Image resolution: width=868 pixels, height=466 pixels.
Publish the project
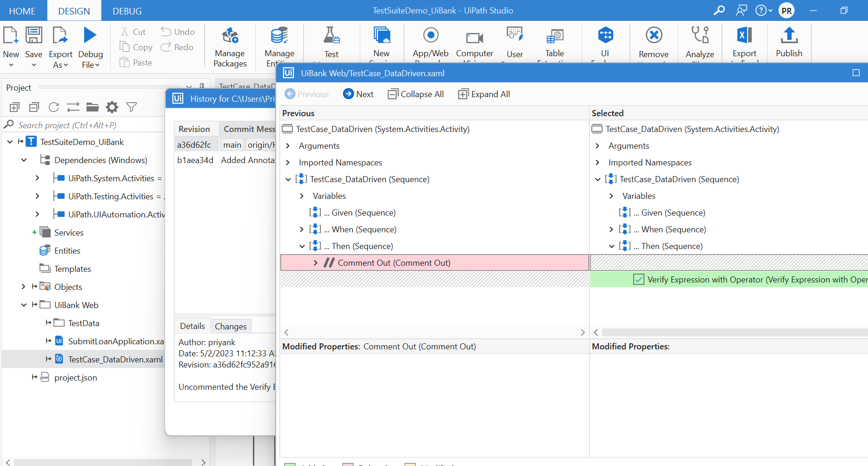click(x=789, y=42)
